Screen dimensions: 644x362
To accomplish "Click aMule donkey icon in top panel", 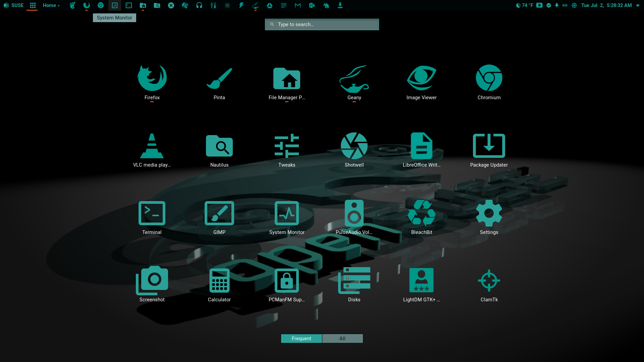I will (x=326, y=5).
